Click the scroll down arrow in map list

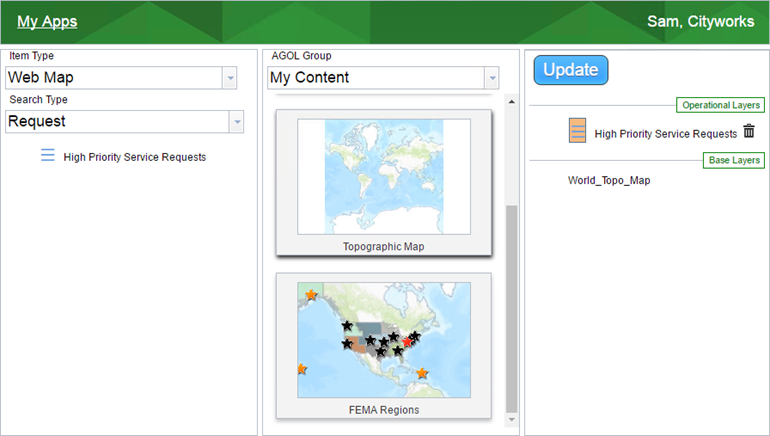[512, 420]
